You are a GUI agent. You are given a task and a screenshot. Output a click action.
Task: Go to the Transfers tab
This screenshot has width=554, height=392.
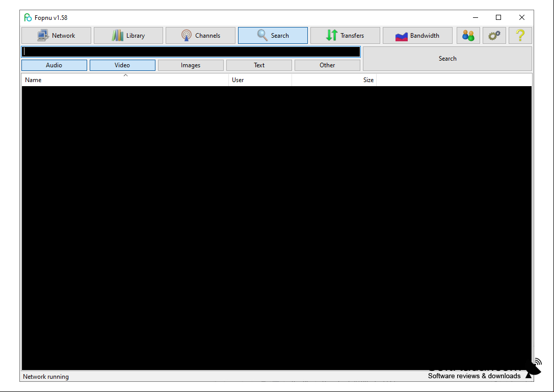pyautogui.click(x=345, y=35)
